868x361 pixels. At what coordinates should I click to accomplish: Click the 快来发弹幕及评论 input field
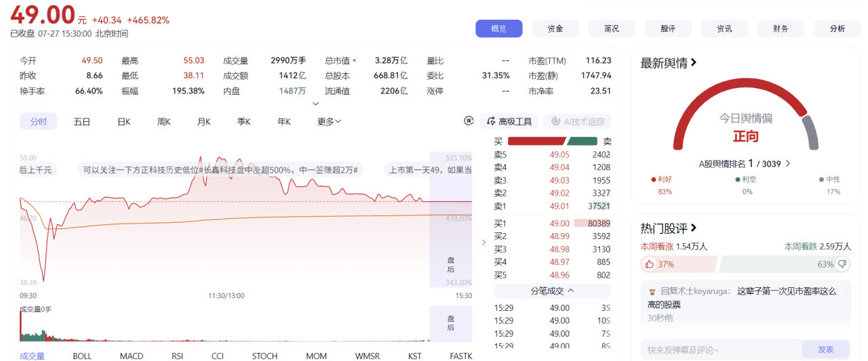[722, 349]
